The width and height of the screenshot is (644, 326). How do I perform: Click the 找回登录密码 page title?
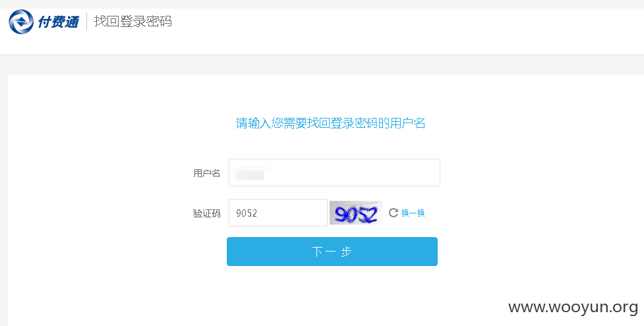point(132,21)
